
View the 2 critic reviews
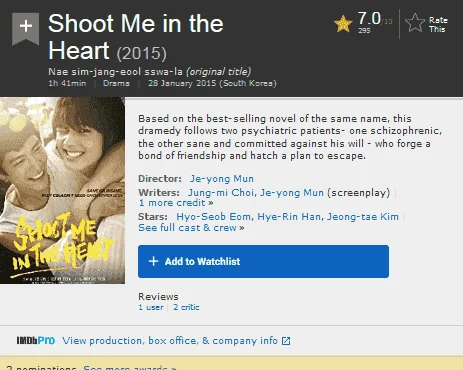(186, 307)
